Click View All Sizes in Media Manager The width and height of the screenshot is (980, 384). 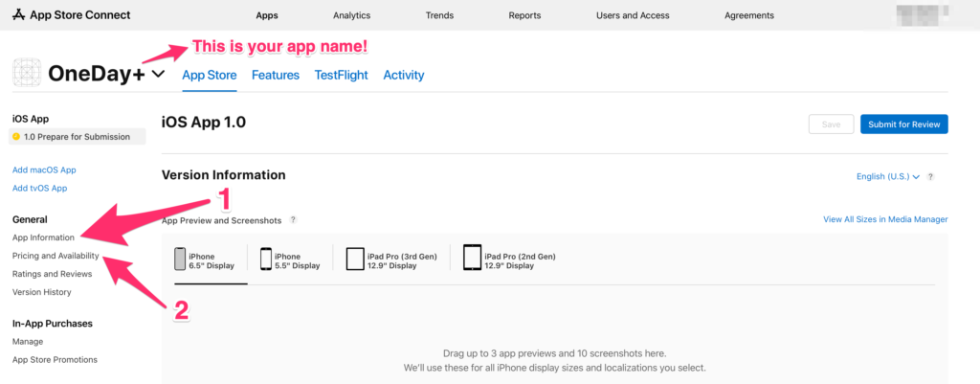[885, 219]
